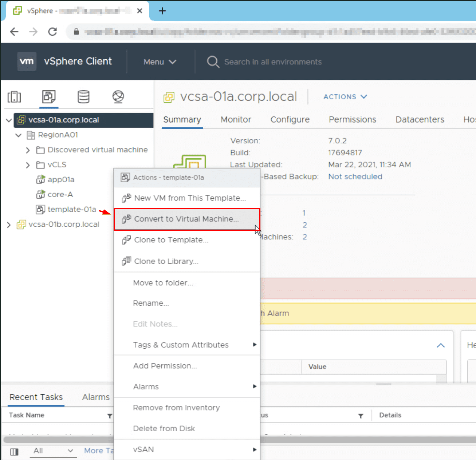Screen dimensions: 476x460
Task: Go forward in browser
Action: [x=34, y=32]
